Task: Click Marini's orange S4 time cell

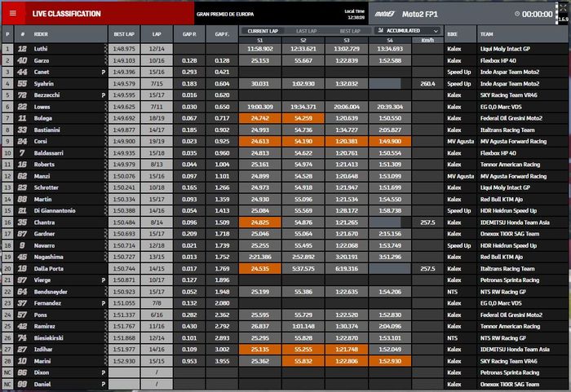Action: [390, 360]
